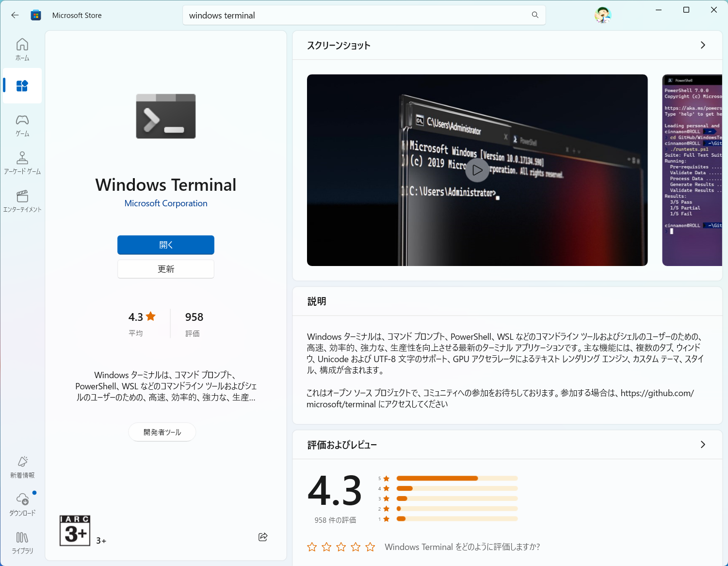Open the PowerShell screenshot thumbnail
Image resolution: width=728 pixels, height=566 pixels.
tap(692, 170)
